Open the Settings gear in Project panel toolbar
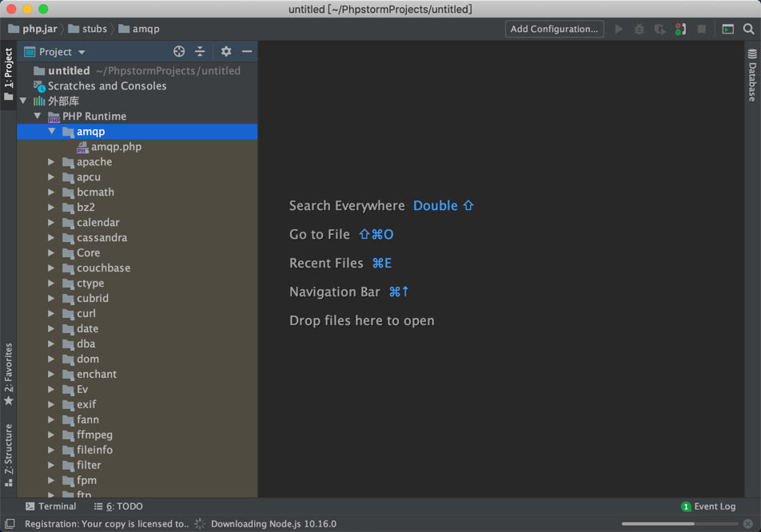This screenshot has width=761, height=532. click(225, 51)
